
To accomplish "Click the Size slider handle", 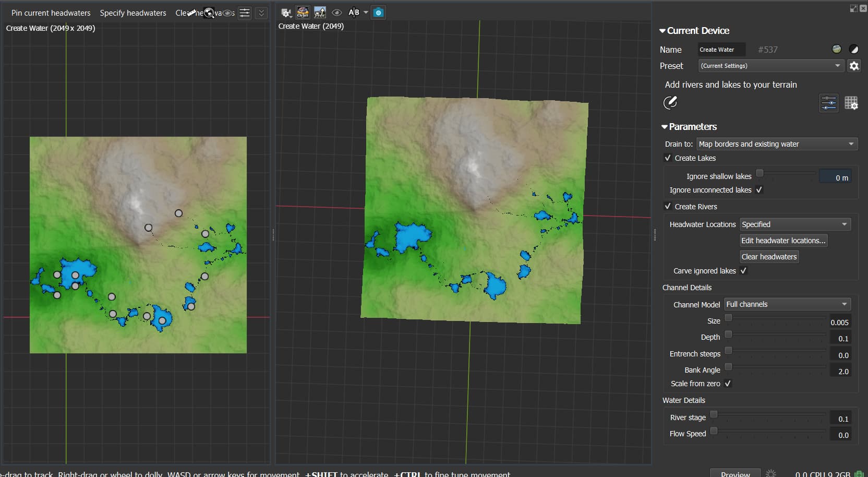I will [728, 318].
